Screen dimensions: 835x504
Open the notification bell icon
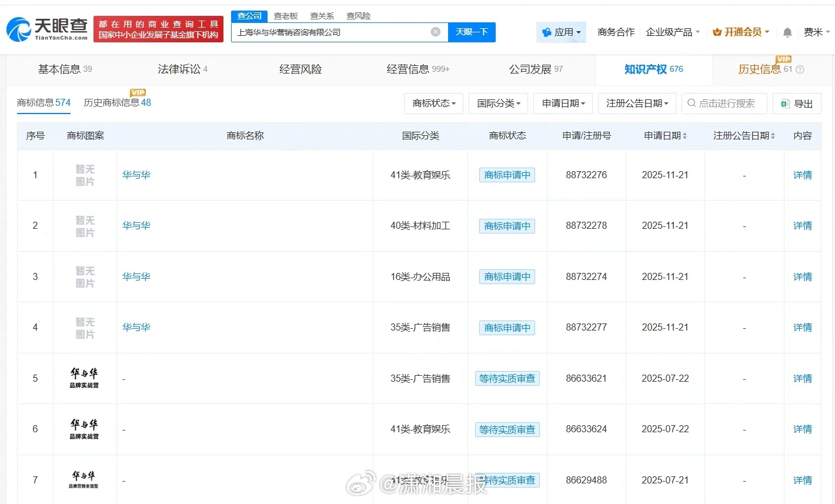pyautogui.click(x=787, y=32)
